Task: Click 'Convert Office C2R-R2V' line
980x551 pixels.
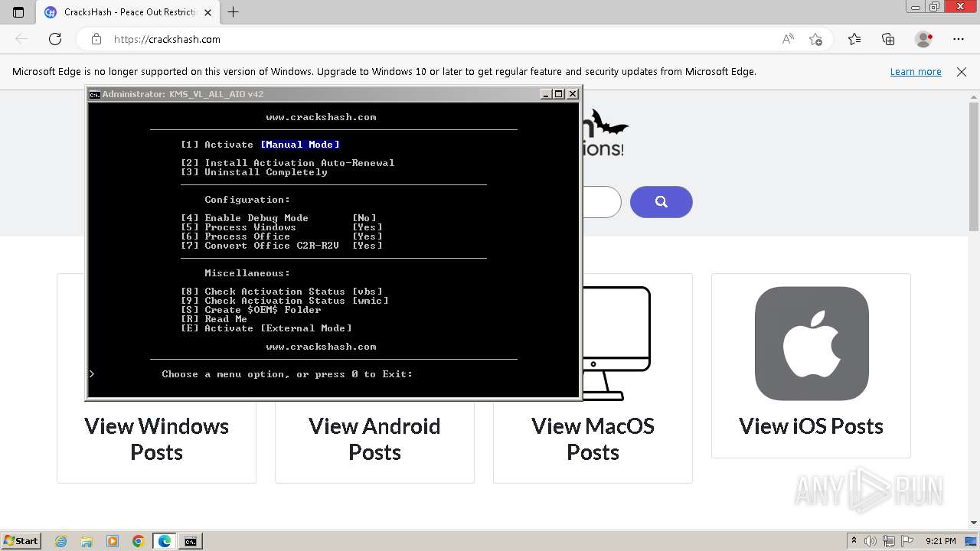Action: tap(282, 246)
